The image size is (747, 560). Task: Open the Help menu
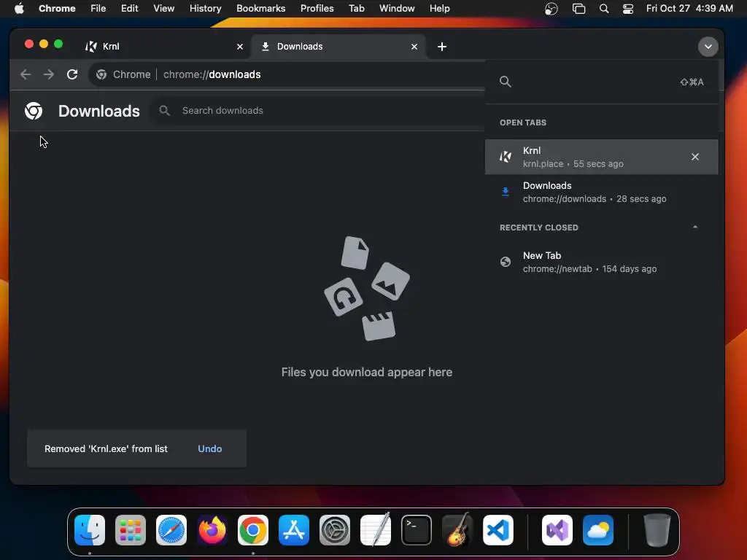tap(439, 8)
